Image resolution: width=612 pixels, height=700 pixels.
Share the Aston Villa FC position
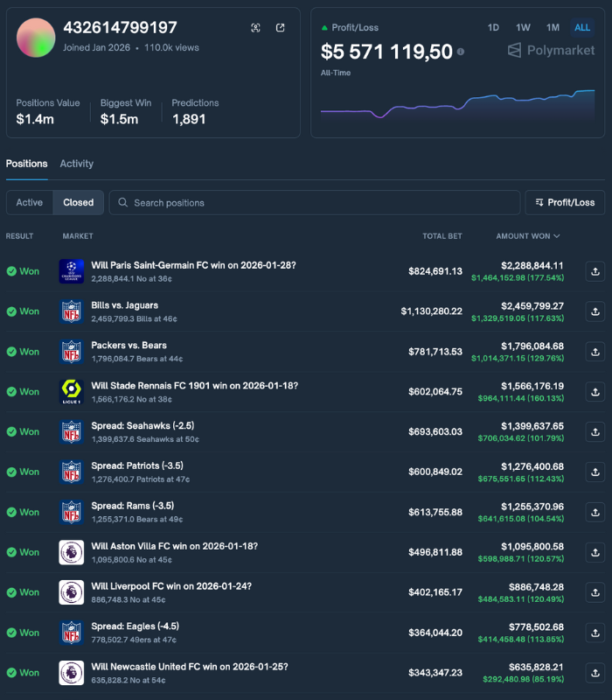[x=595, y=552]
